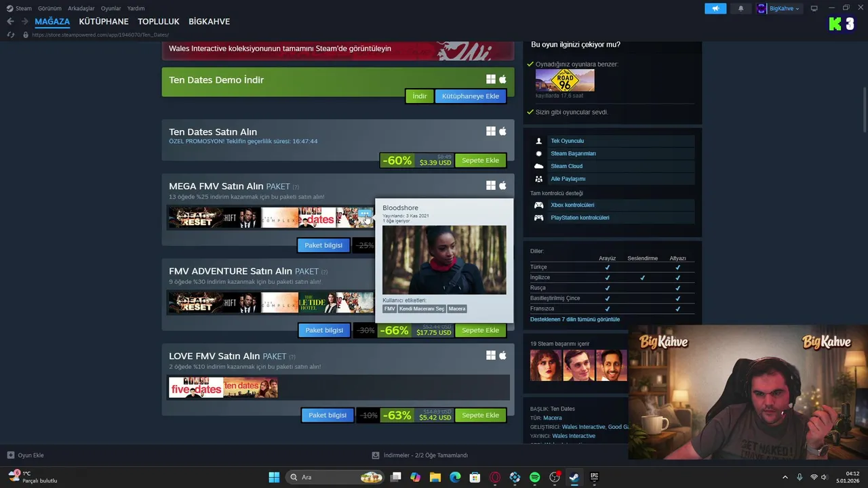868x488 pixels.
Task: Open the Steam notifications bell
Action: point(741,8)
